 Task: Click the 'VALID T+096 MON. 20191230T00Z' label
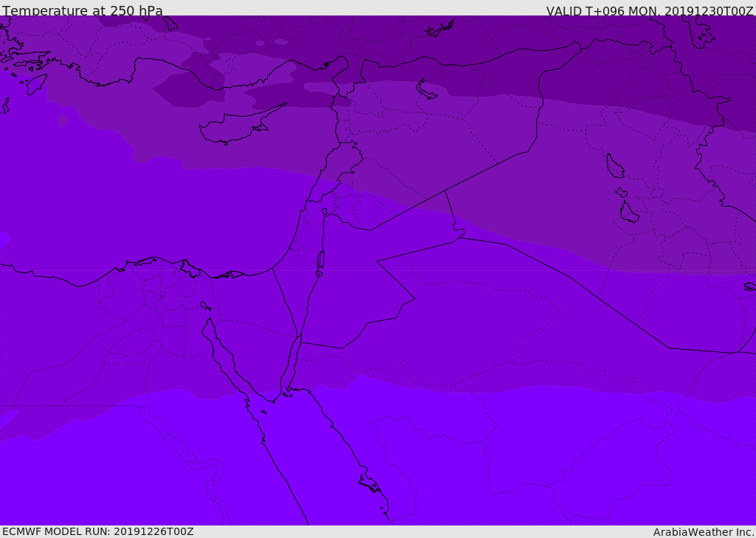click(x=650, y=10)
